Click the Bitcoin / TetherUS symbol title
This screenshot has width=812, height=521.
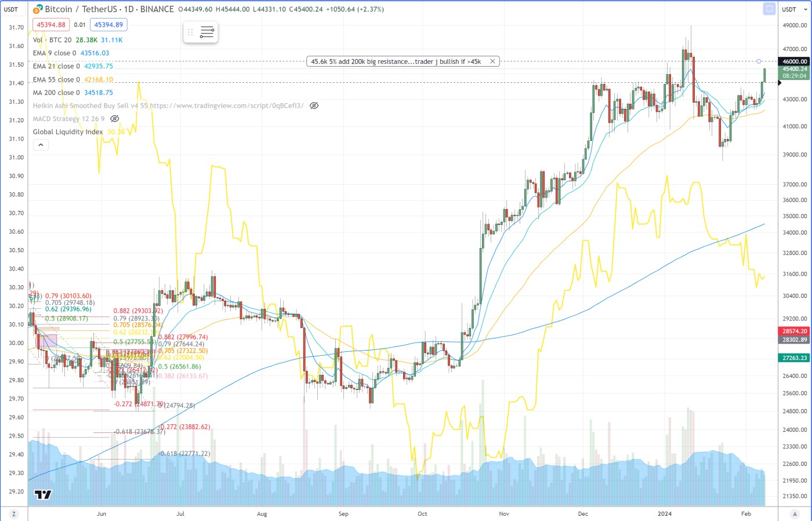(x=109, y=9)
